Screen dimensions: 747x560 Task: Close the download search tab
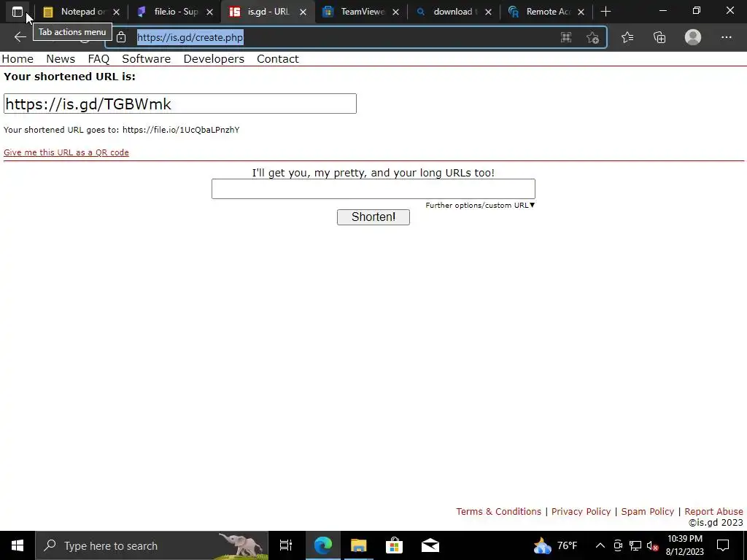tap(488, 12)
